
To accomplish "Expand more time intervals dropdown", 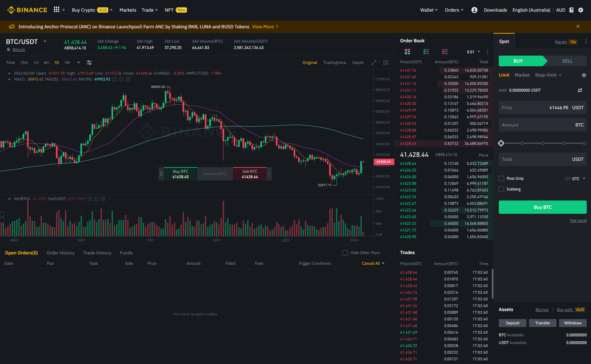I will coord(78,63).
